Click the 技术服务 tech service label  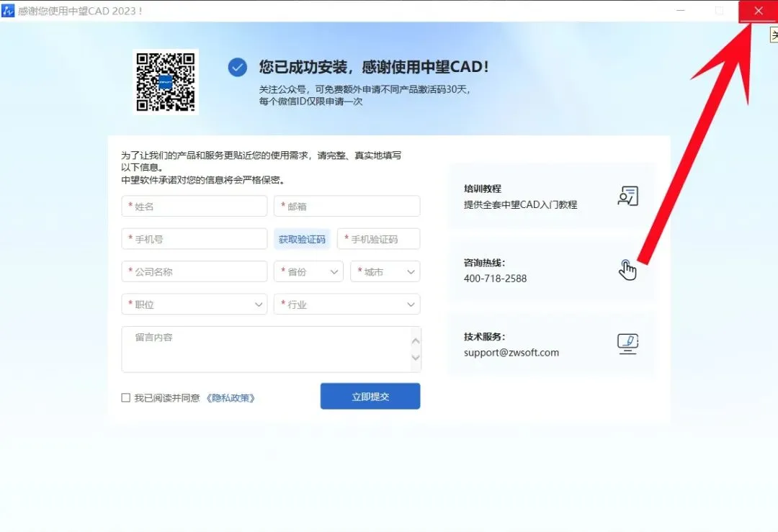pos(484,337)
